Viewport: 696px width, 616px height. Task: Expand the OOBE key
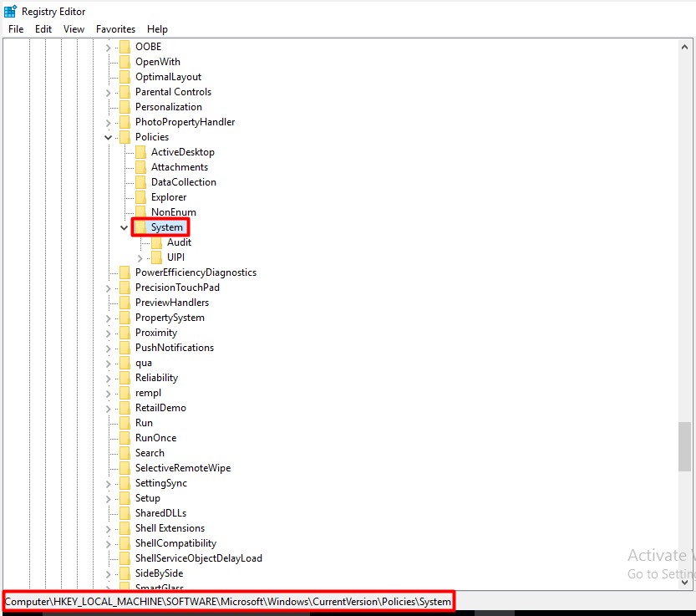pos(109,47)
